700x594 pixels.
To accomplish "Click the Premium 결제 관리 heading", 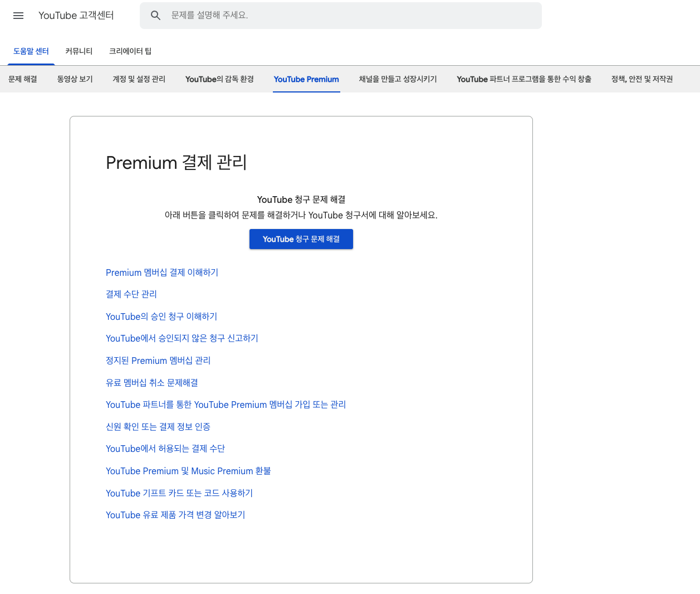I will 177,163.
